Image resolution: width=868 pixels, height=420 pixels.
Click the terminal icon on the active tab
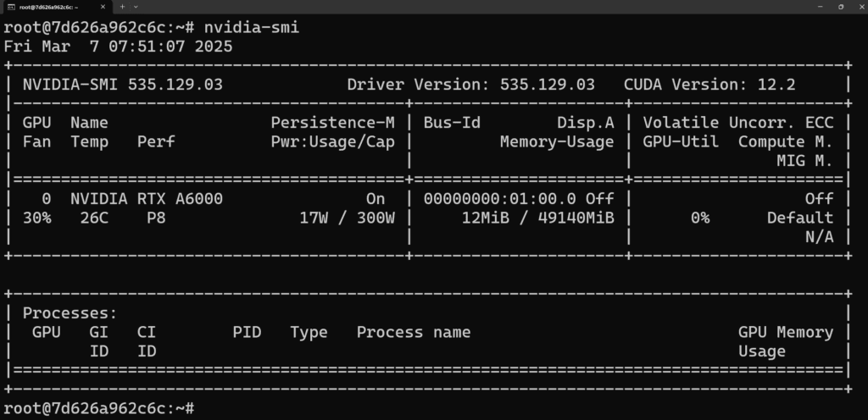(x=12, y=6)
